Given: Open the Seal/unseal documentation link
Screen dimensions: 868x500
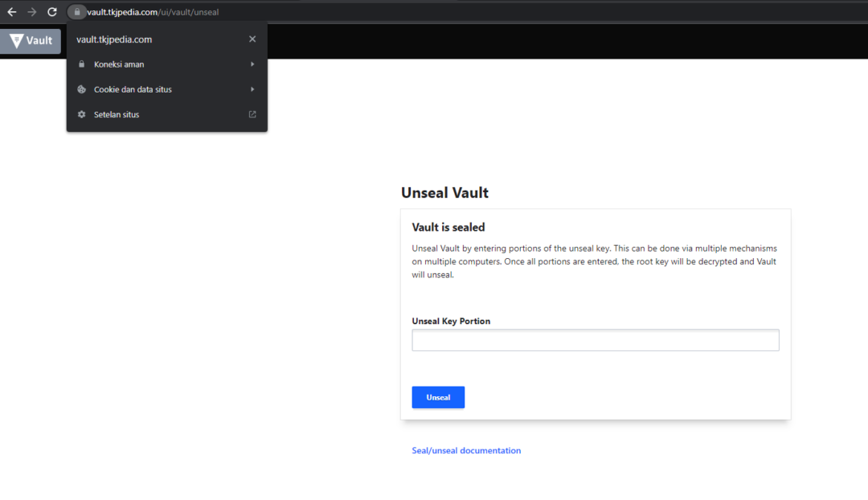Looking at the screenshot, I should 466,450.
